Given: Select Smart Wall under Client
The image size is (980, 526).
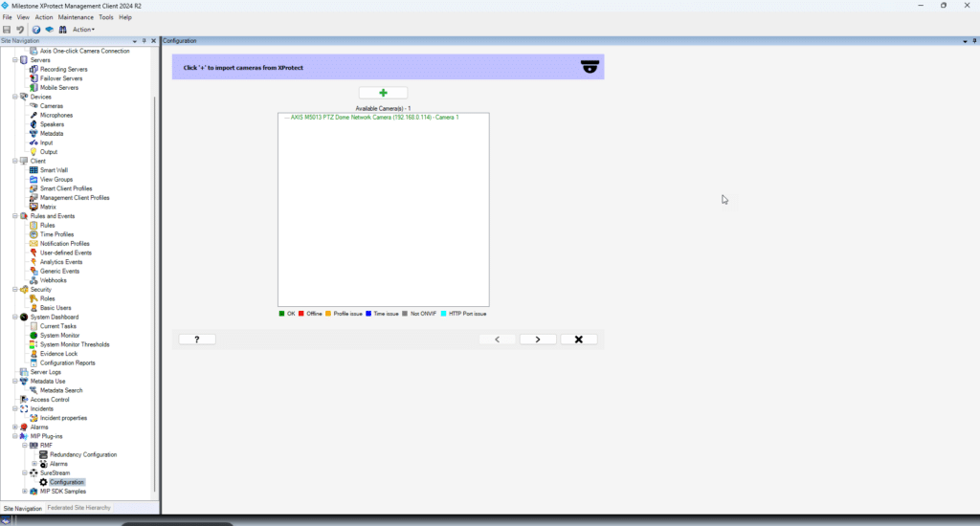Looking at the screenshot, I should [x=54, y=170].
